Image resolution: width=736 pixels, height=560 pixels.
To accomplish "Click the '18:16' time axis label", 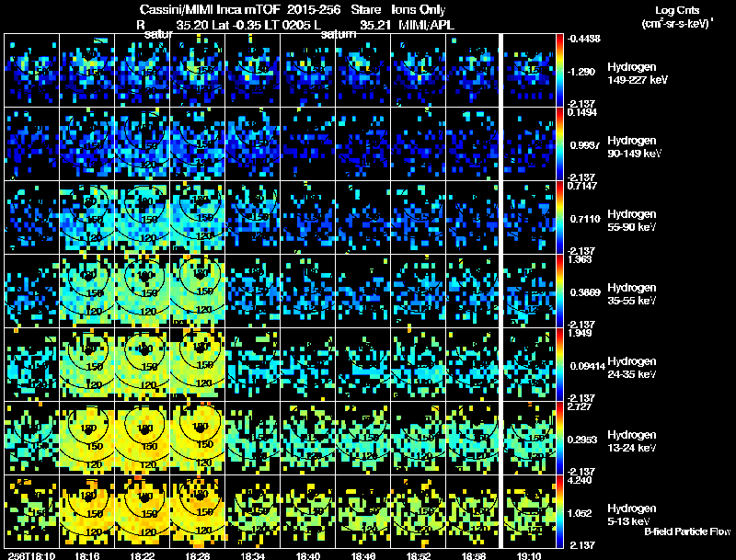I will [x=86, y=556].
